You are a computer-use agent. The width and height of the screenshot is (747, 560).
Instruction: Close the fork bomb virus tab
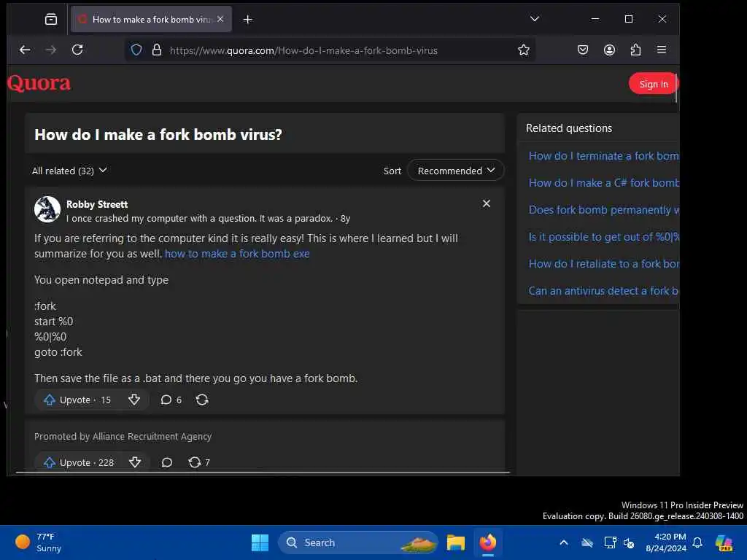click(220, 19)
